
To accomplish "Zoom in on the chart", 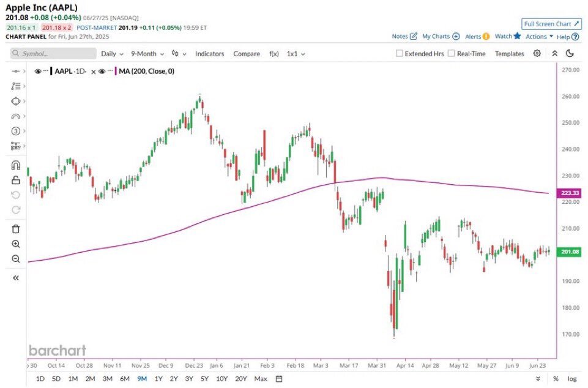I will tap(15, 244).
